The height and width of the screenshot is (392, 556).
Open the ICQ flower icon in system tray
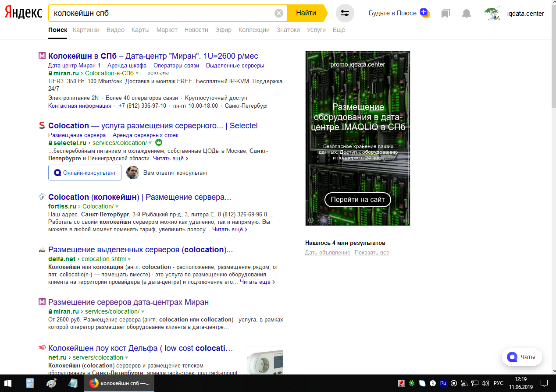[411, 383]
